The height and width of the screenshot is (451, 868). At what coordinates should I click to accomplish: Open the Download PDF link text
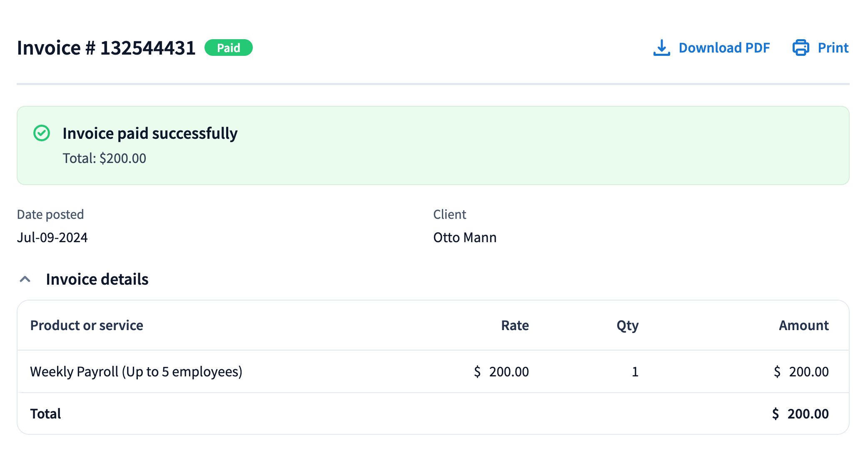pyautogui.click(x=724, y=48)
